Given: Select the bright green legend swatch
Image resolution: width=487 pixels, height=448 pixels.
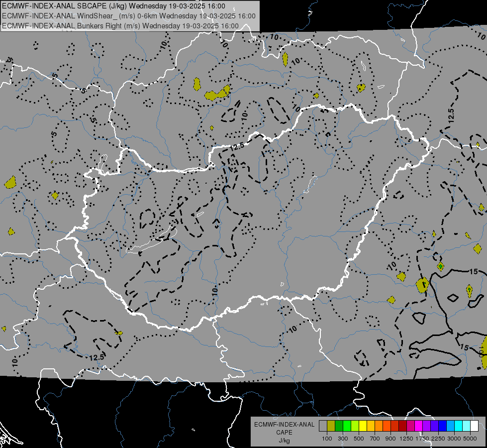Looking at the screenshot, I should pos(347,426).
